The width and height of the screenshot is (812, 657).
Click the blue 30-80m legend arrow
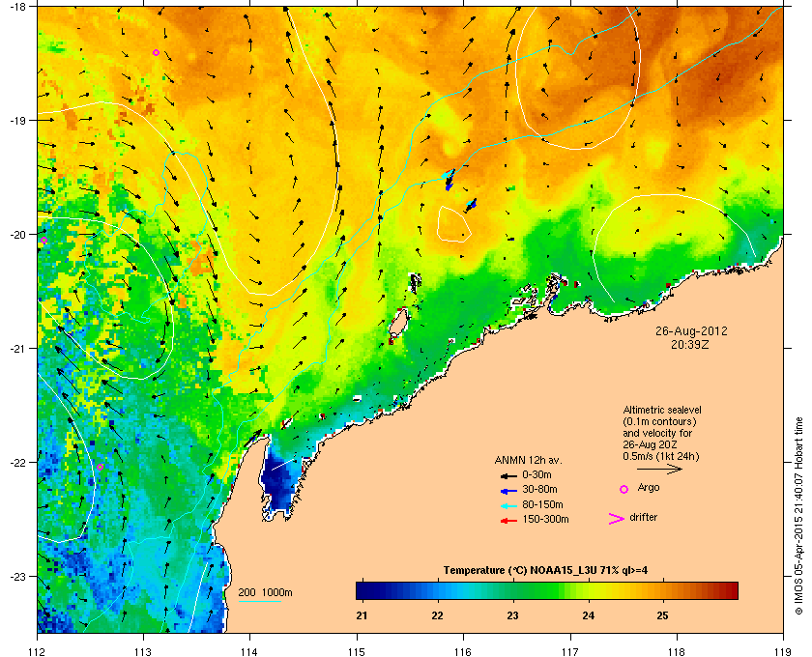[x=508, y=490]
